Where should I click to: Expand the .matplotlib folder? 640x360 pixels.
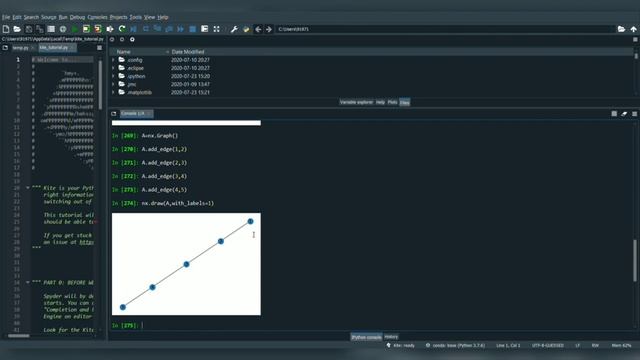coord(113,92)
